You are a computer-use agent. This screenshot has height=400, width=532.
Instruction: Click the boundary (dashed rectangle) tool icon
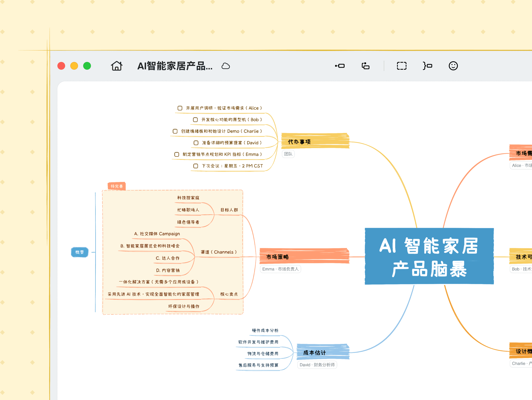pyautogui.click(x=401, y=66)
